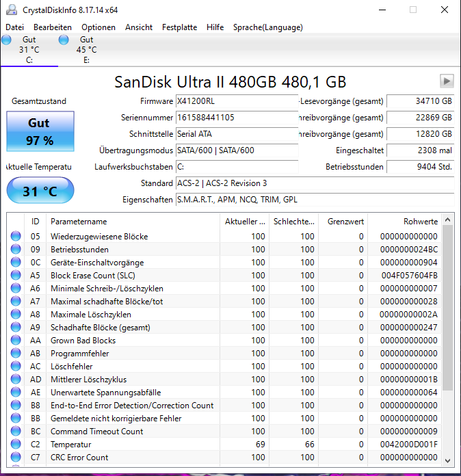Click the status icon for Gemeldete nicht korrigierbare Fehler
This screenshot has width=461, height=476.
[16, 419]
